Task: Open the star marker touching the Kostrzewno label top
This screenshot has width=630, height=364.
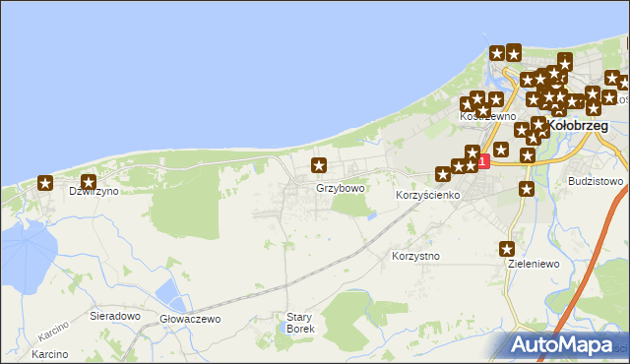Action: (483, 110)
